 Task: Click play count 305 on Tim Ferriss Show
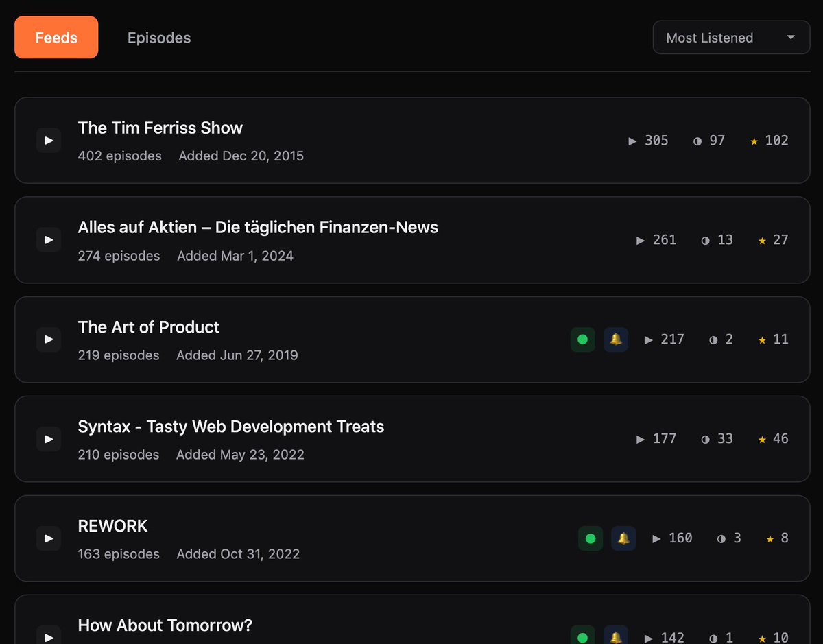click(x=648, y=141)
